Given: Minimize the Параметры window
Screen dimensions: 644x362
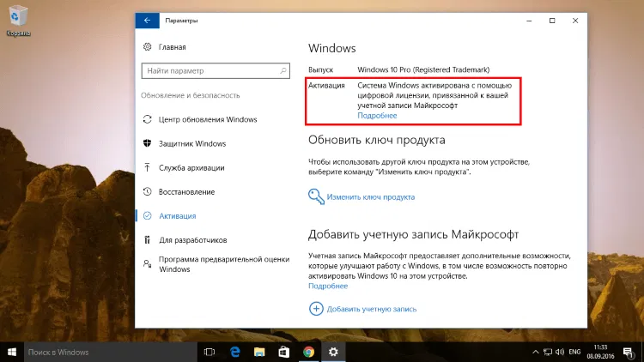Looking at the screenshot, I should (529, 21).
